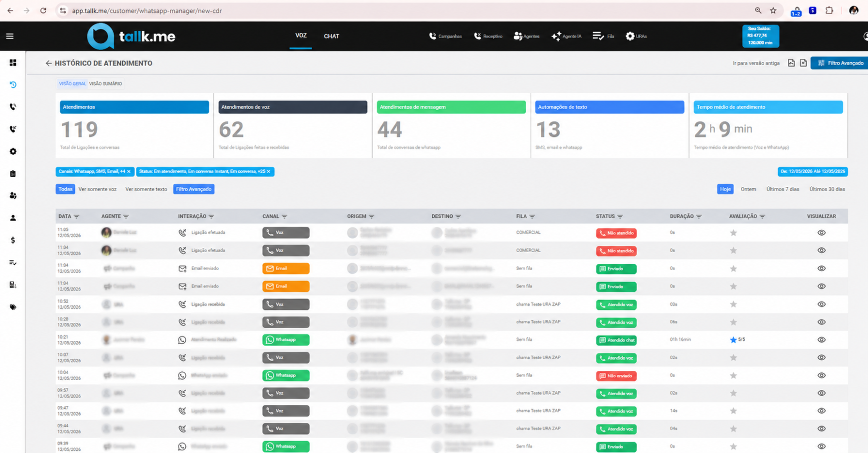Click the top-right Filtro Avançado button
The height and width of the screenshot is (453, 868).
click(x=840, y=63)
